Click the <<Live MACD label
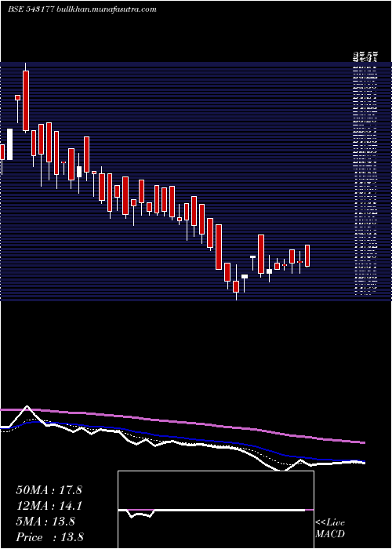This screenshot has height=549, width=392. point(330,529)
